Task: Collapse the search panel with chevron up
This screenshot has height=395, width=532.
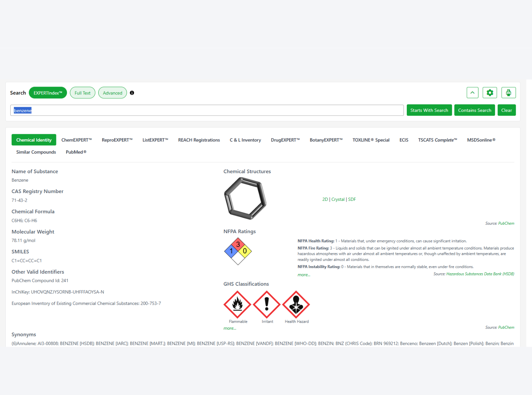Action: coord(472,93)
